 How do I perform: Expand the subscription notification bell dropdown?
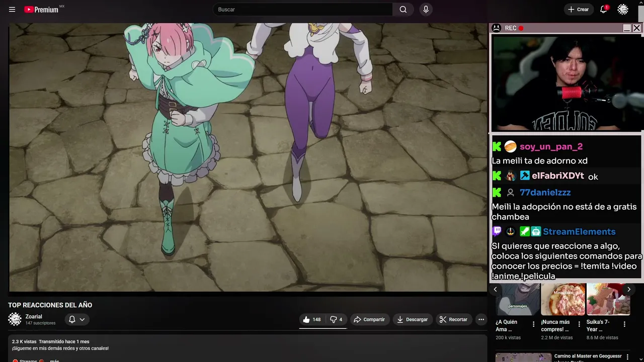[77, 319]
